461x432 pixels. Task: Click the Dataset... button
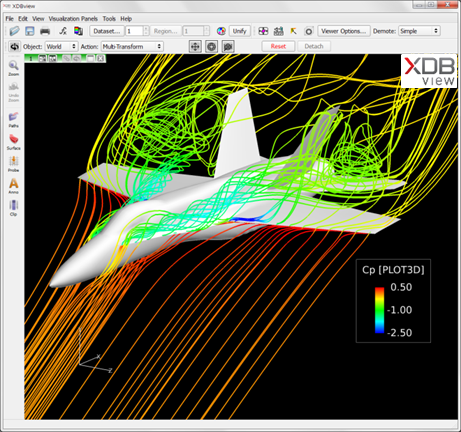tap(107, 31)
